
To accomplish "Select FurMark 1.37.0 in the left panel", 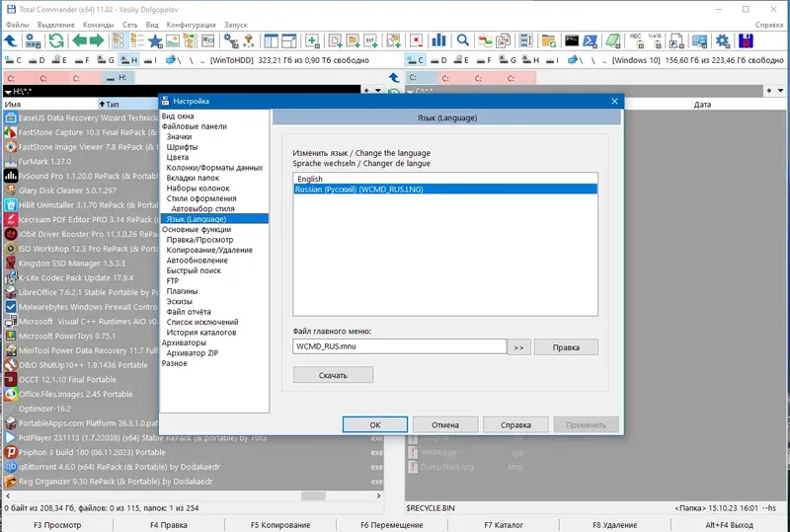I will tap(44, 161).
